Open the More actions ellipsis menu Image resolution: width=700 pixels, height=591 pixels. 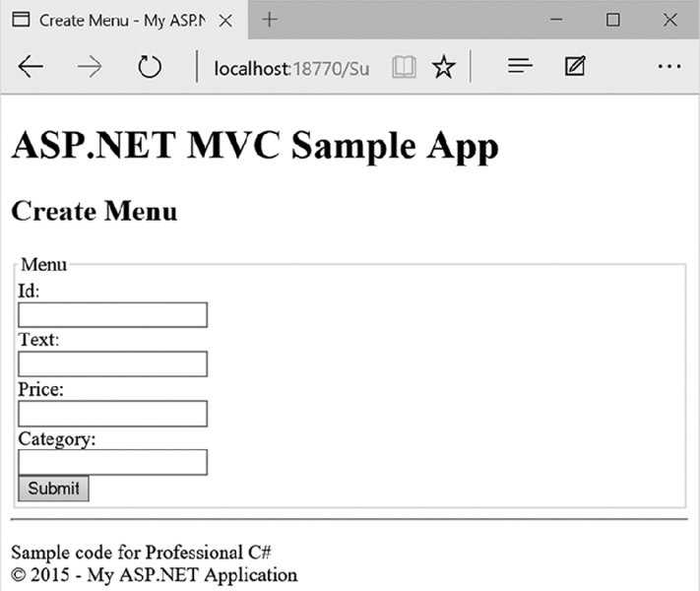(669, 67)
